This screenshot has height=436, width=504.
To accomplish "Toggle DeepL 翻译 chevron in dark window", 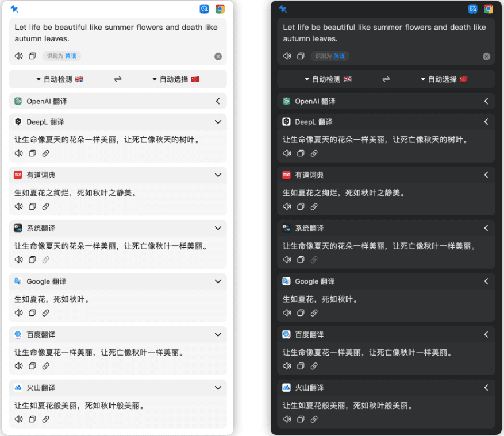I will tap(486, 122).
